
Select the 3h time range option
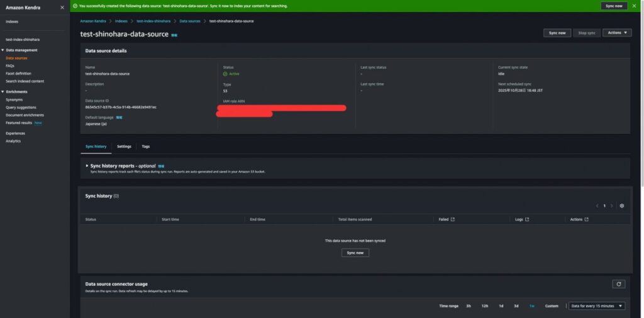(x=469, y=306)
